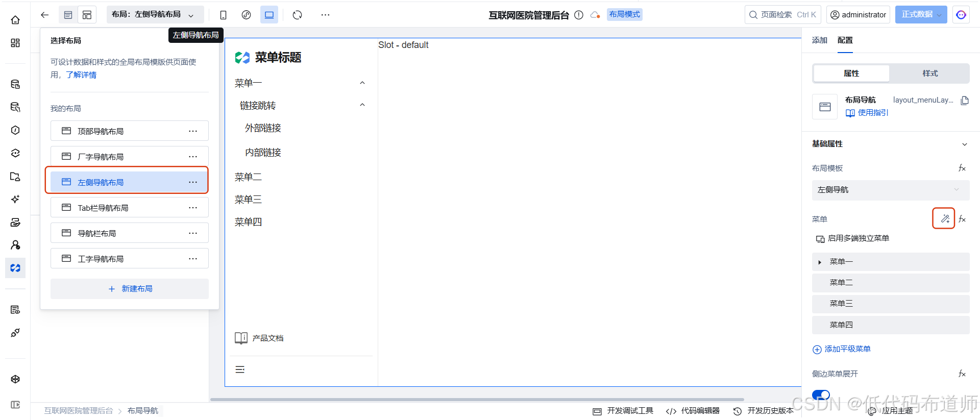Screen dimensions: 980x420
Task: Open the 左侧导航 layout template dropdown
Action: pyautogui.click(x=891, y=190)
